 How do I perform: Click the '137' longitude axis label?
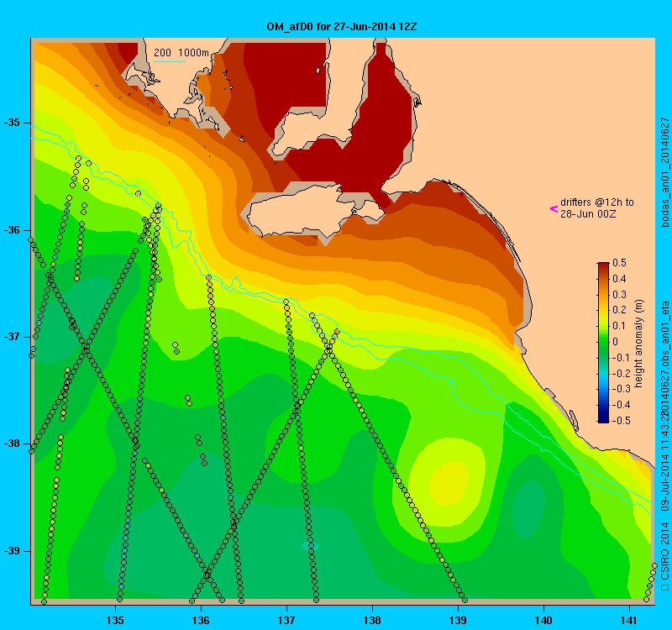[x=286, y=620]
